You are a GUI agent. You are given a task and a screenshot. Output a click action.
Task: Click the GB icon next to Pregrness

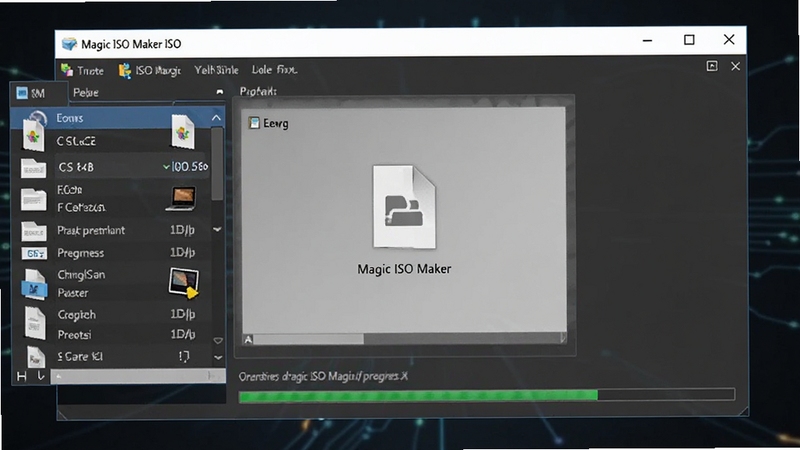34,254
